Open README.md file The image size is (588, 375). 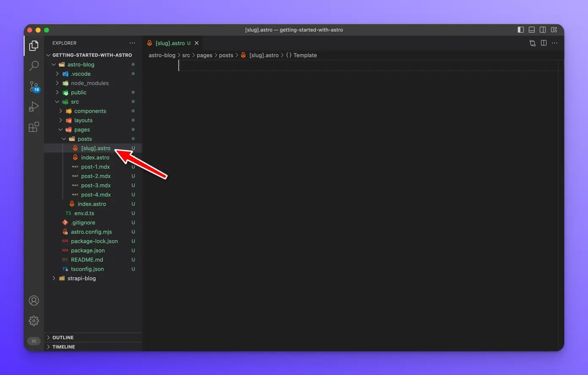93,260
